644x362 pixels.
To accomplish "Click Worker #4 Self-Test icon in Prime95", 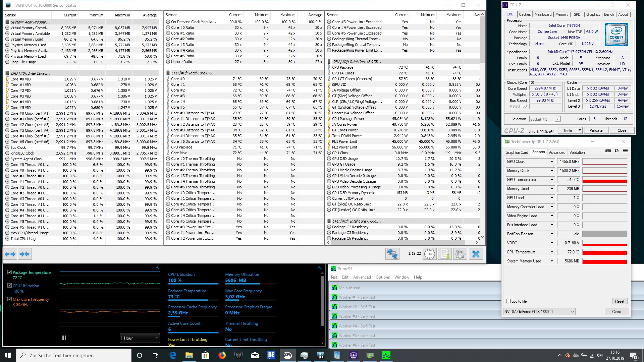I will [x=335, y=326].
